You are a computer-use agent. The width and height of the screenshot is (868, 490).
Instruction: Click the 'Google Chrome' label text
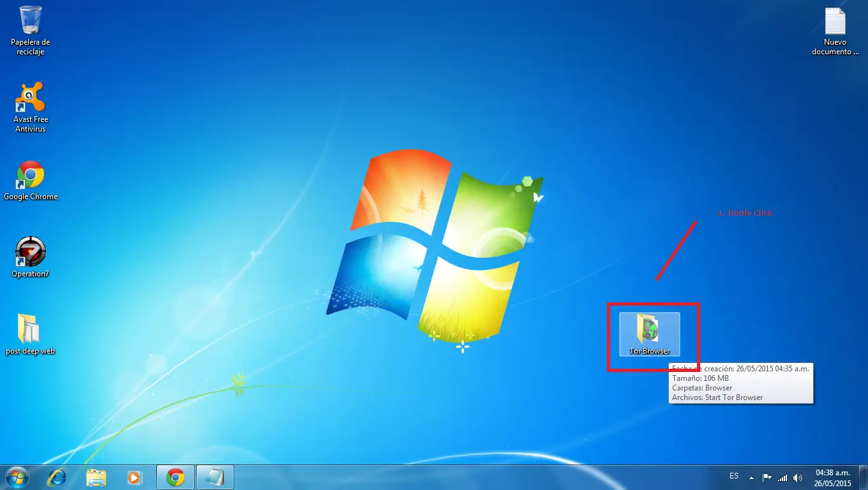[x=31, y=197]
